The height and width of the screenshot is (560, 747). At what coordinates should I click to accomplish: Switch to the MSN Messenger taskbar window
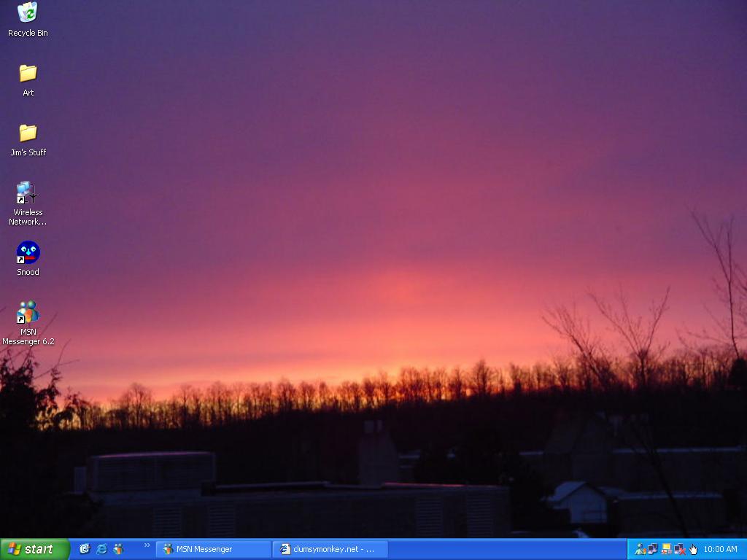coord(212,549)
